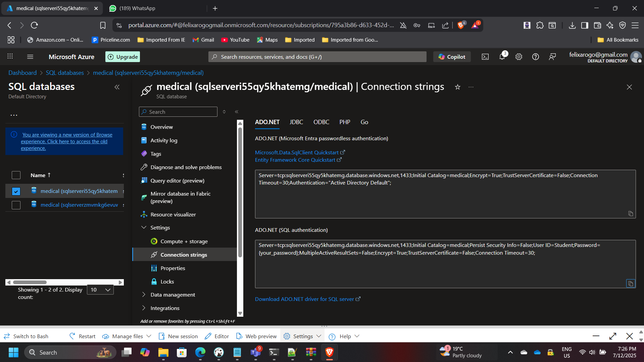Switch to the ODBC tab
644x362 pixels.
[321, 122]
